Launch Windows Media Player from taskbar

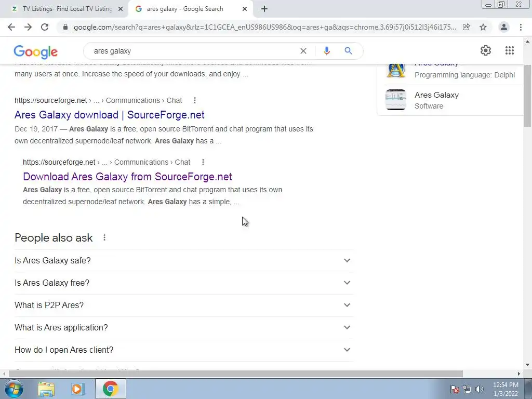coord(77,389)
